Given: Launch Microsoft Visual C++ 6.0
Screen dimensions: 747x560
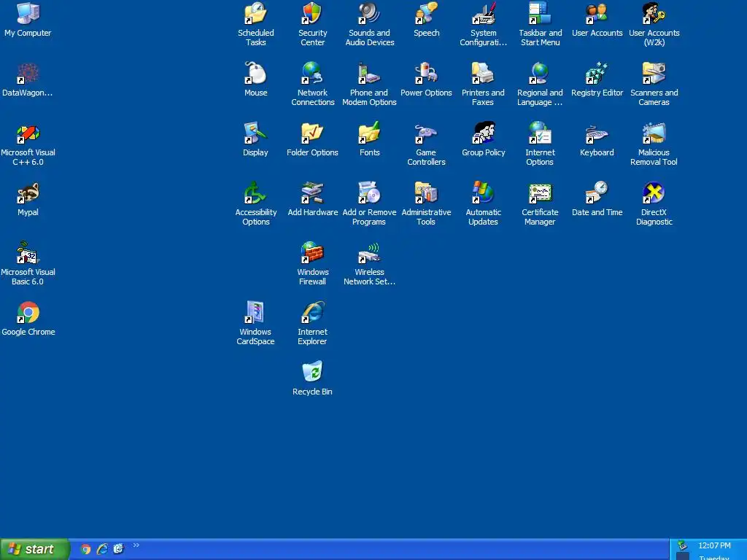Looking at the screenshot, I should (x=28, y=144).
